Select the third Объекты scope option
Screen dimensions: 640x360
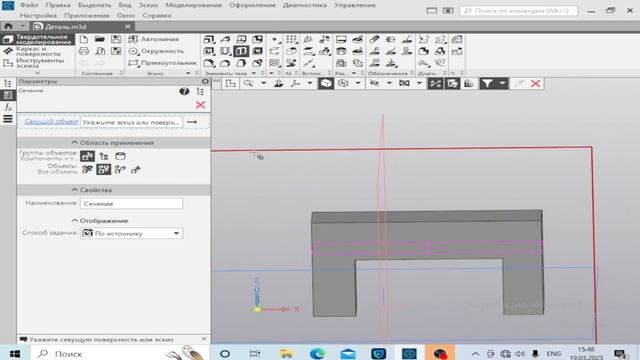click(x=120, y=169)
